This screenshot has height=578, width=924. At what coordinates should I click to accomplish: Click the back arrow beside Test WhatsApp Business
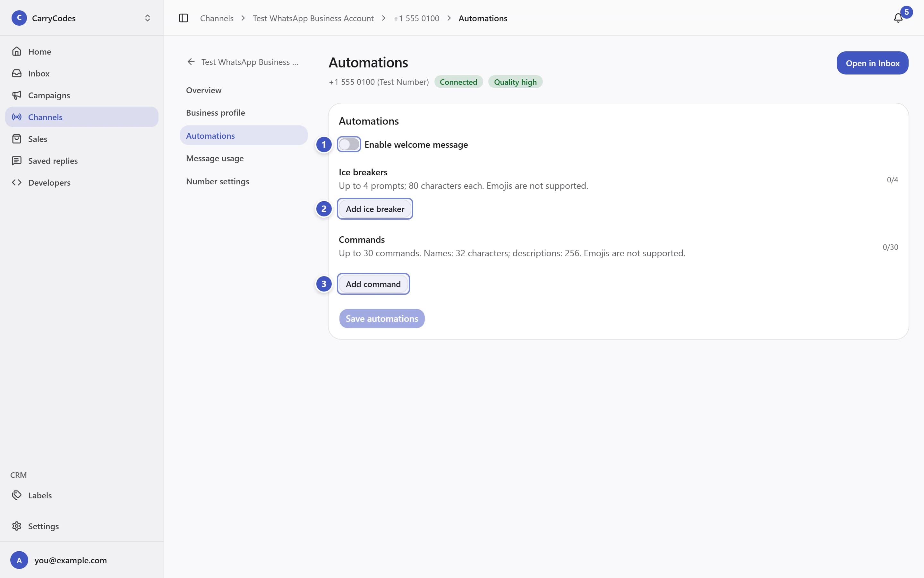[191, 62]
